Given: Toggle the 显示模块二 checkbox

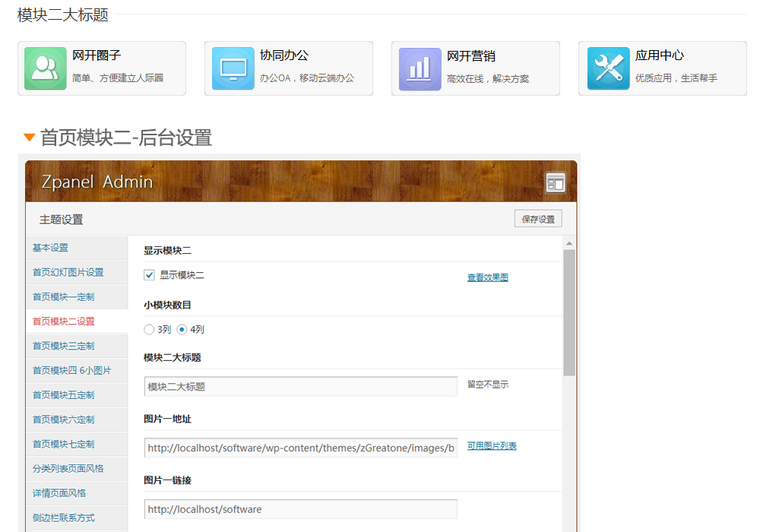Looking at the screenshot, I should [x=149, y=275].
